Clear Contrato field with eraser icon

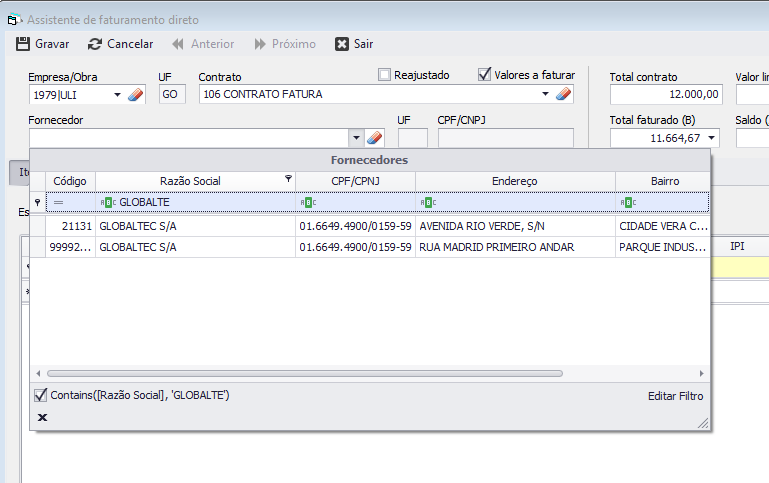pyautogui.click(x=563, y=95)
